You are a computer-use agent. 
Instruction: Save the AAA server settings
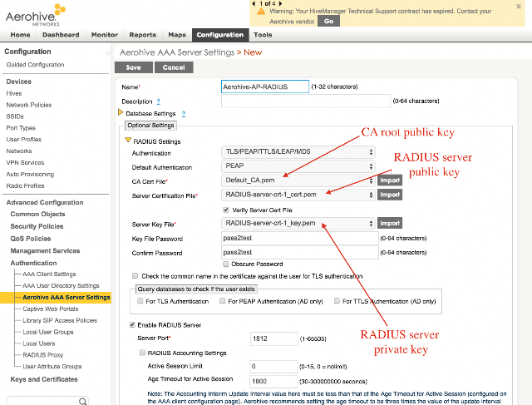133,67
